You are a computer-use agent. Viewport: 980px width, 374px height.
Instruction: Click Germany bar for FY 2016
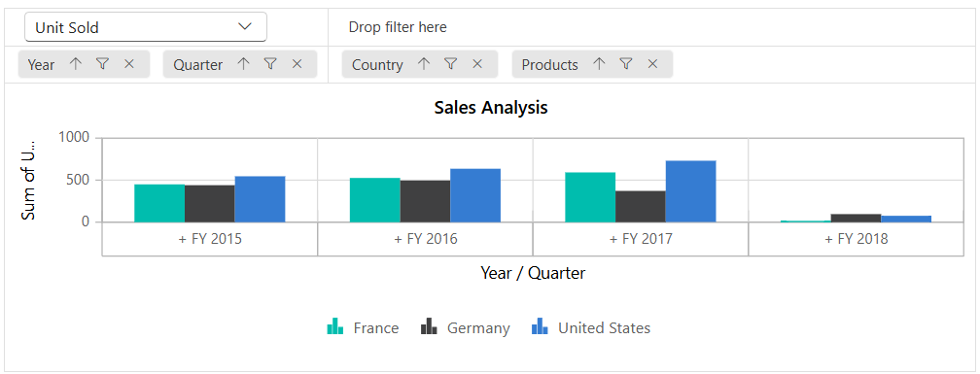coord(425,201)
